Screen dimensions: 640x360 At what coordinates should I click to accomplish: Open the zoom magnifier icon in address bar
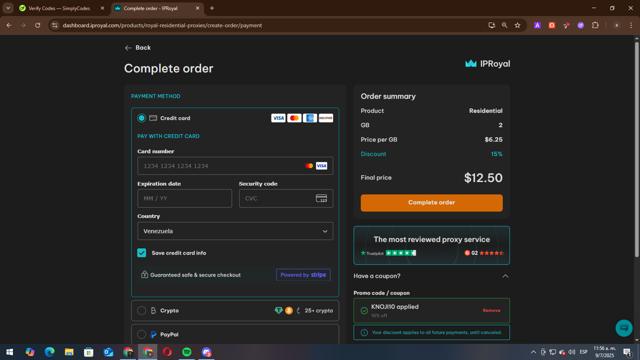[x=504, y=25]
